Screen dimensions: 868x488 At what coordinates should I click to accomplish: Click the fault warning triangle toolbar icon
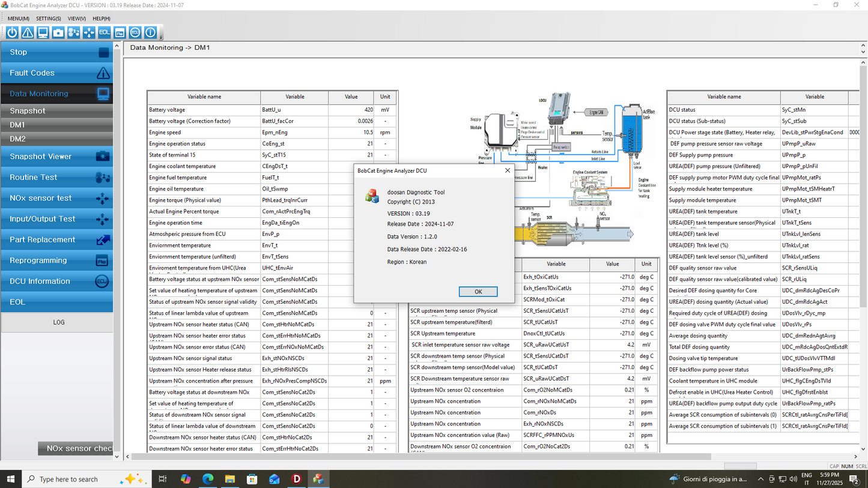[28, 33]
